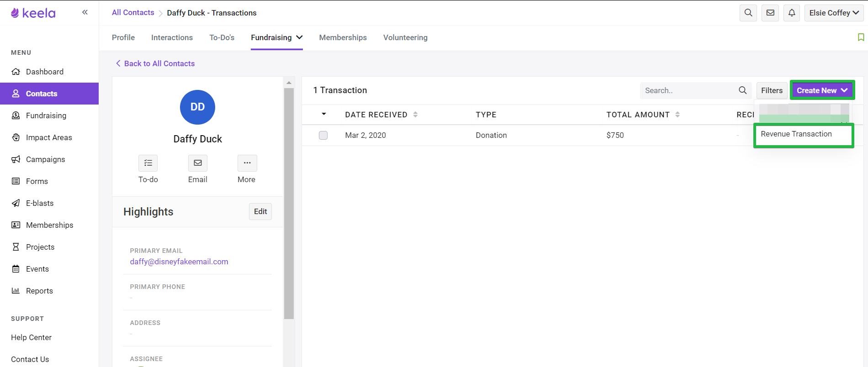Click the $750 amount cell
The image size is (868, 367).
(615, 135)
